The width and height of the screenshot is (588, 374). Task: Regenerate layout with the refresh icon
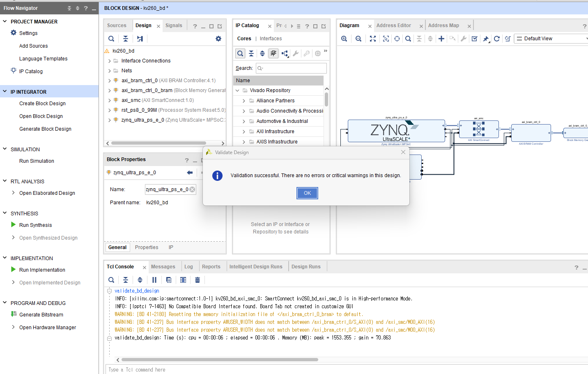coord(497,39)
